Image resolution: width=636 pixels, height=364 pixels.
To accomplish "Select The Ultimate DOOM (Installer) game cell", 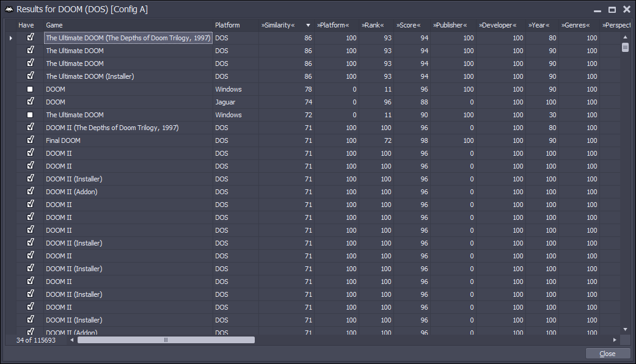I will [128, 76].
